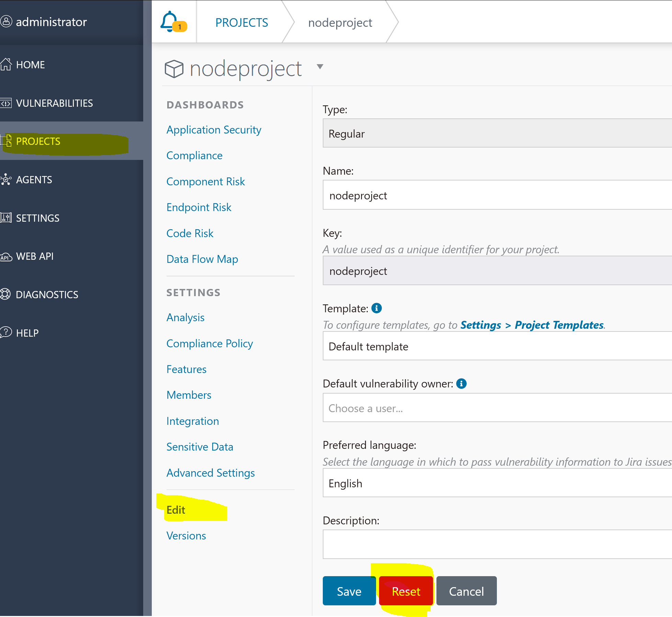Click the Default vulnerability owner info icon
Image resolution: width=672 pixels, height=617 pixels.
pyautogui.click(x=462, y=383)
